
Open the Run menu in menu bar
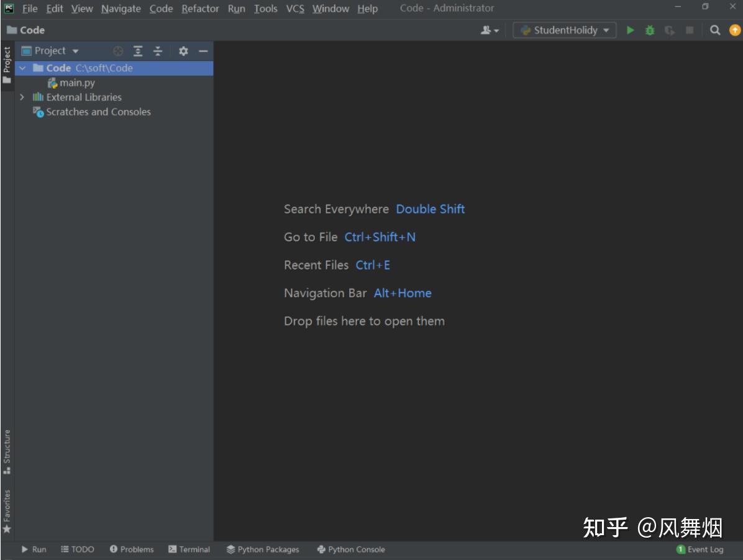[x=237, y=9]
